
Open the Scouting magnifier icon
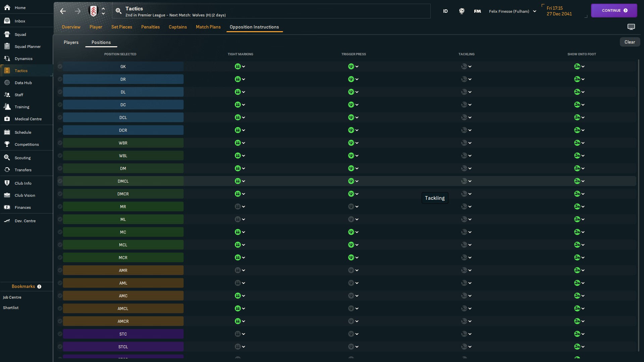coord(7,158)
